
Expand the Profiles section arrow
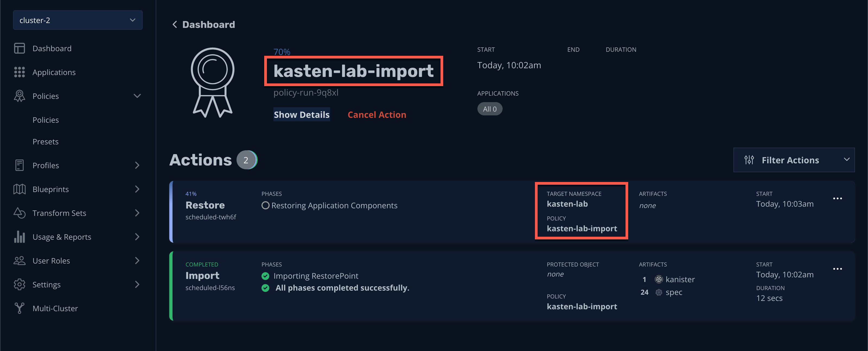pyautogui.click(x=137, y=165)
